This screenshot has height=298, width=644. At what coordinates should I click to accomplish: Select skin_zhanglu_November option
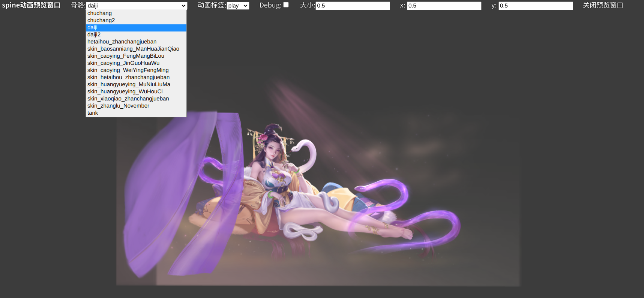(136, 106)
